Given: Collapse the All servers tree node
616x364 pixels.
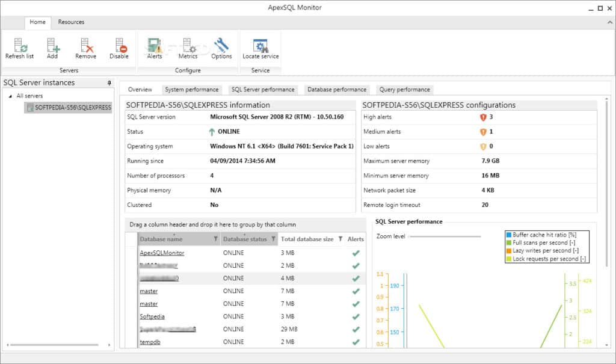Looking at the screenshot, I should tap(10, 96).
